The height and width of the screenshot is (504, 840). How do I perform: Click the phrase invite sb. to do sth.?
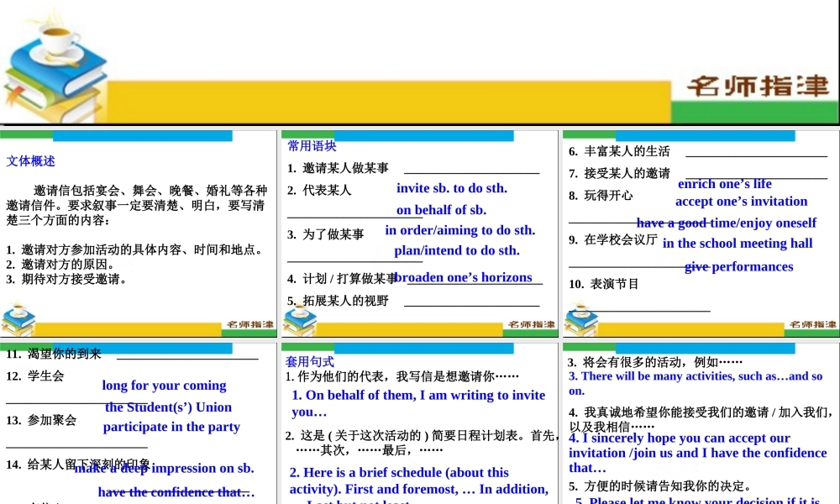pyautogui.click(x=452, y=188)
